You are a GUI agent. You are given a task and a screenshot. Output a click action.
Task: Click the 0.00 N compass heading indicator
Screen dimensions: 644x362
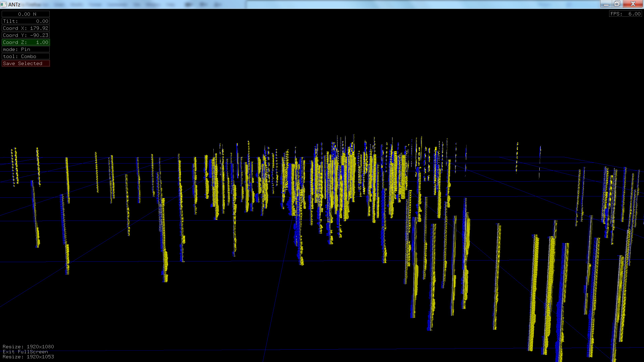pyautogui.click(x=25, y=14)
